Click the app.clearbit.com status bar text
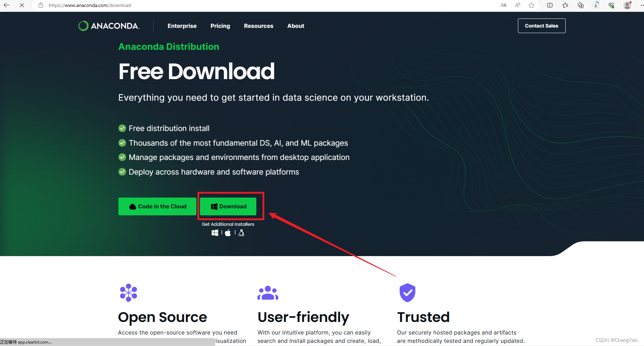The height and width of the screenshot is (346, 644). [26, 342]
